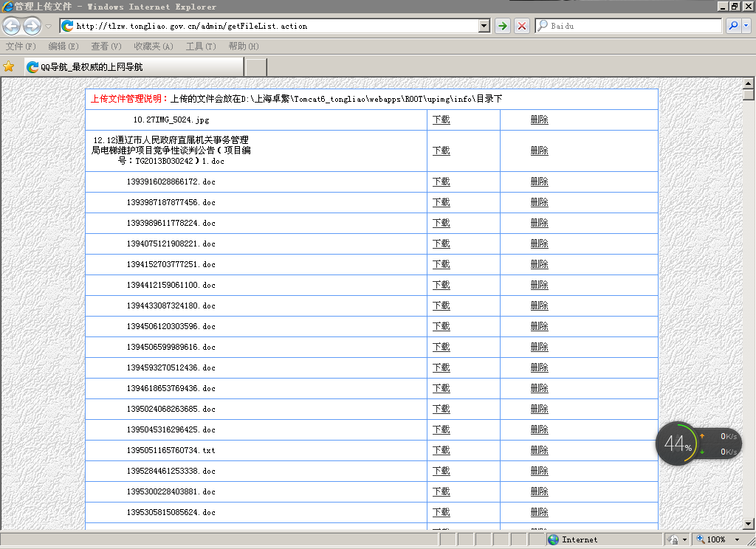Click the New Tab blank button
Image resolution: width=756 pixels, height=549 pixels.
(255, 67)
